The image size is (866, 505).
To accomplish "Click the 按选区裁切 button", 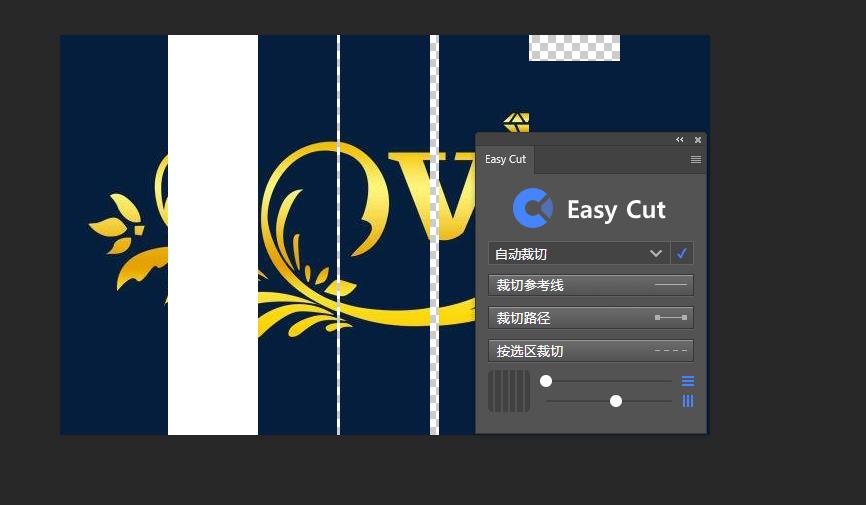I will click(x=590, y=351).
